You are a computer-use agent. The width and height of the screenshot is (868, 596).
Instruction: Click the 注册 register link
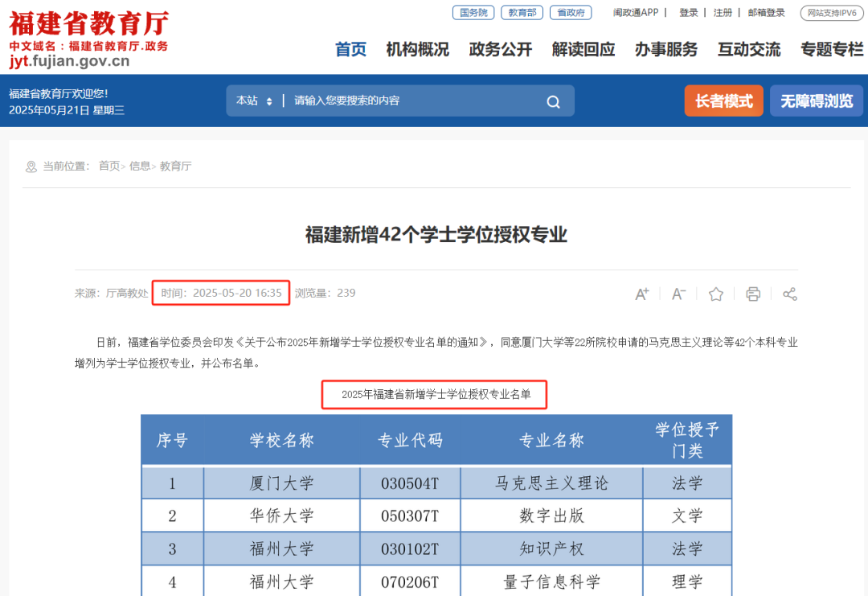(723, 12)
